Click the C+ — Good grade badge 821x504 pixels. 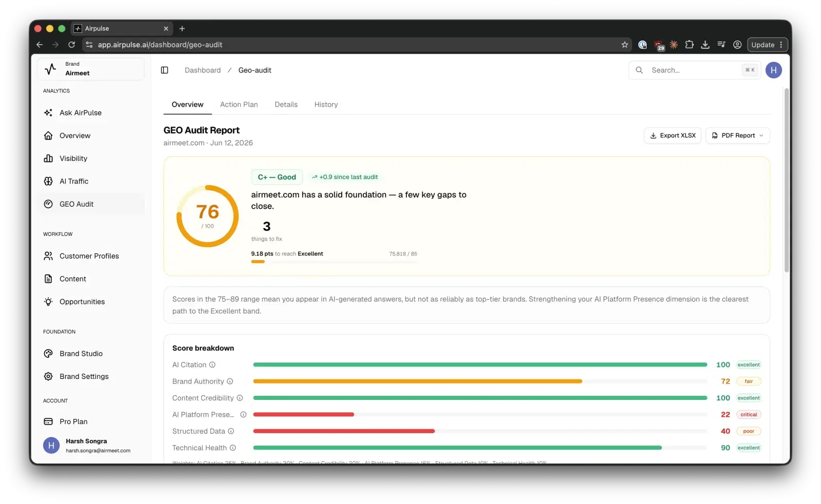click(277, 177)
